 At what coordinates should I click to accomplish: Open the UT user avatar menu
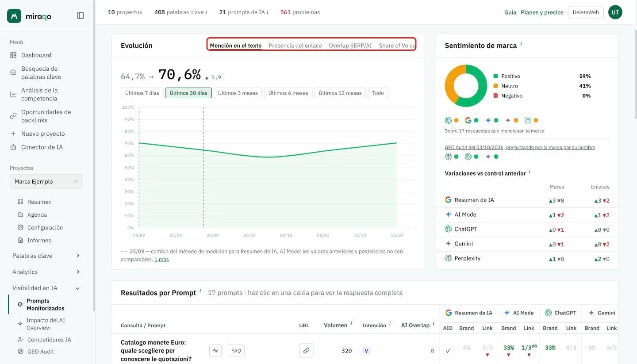coord(615,12)
